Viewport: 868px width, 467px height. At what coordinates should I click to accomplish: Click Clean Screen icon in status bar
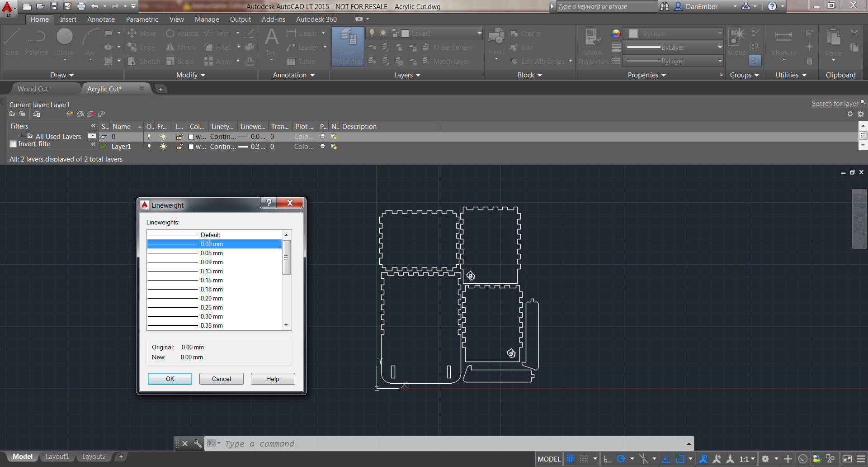click(847, 459)
